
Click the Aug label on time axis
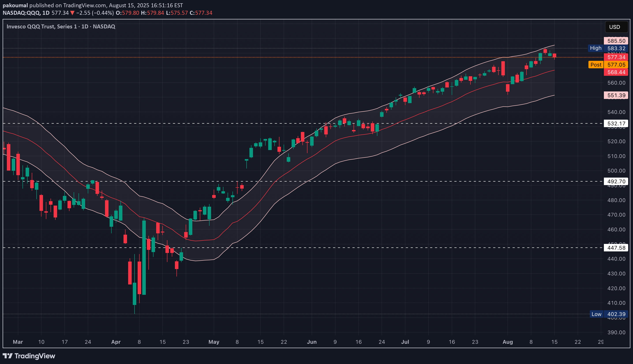point(508,342)
